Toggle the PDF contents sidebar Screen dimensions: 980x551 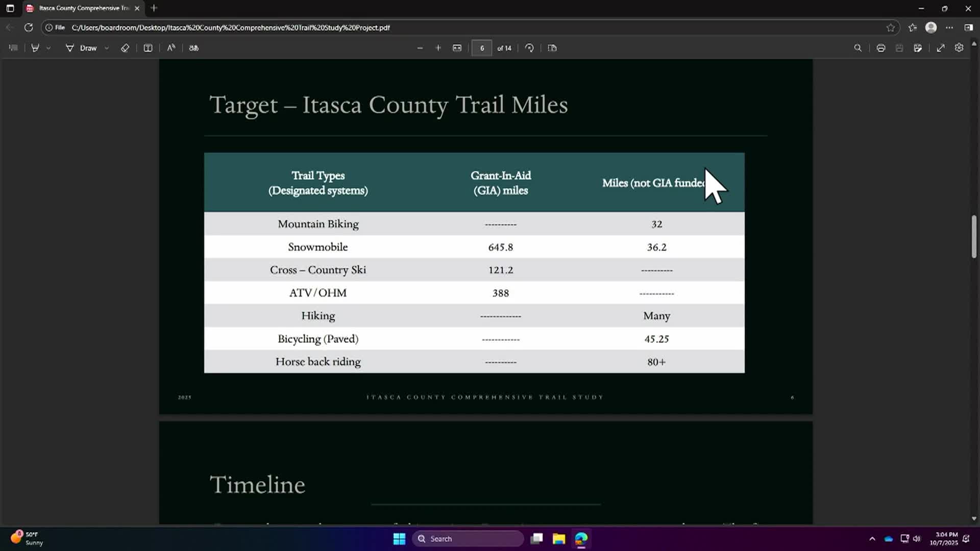[x=14, y=48]
